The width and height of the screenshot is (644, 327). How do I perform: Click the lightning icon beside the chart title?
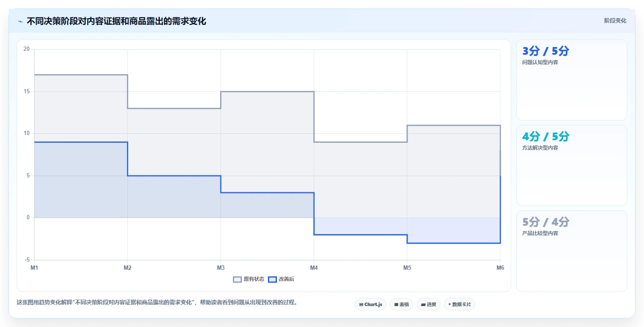pyautogui.click(x=20, y=21)
